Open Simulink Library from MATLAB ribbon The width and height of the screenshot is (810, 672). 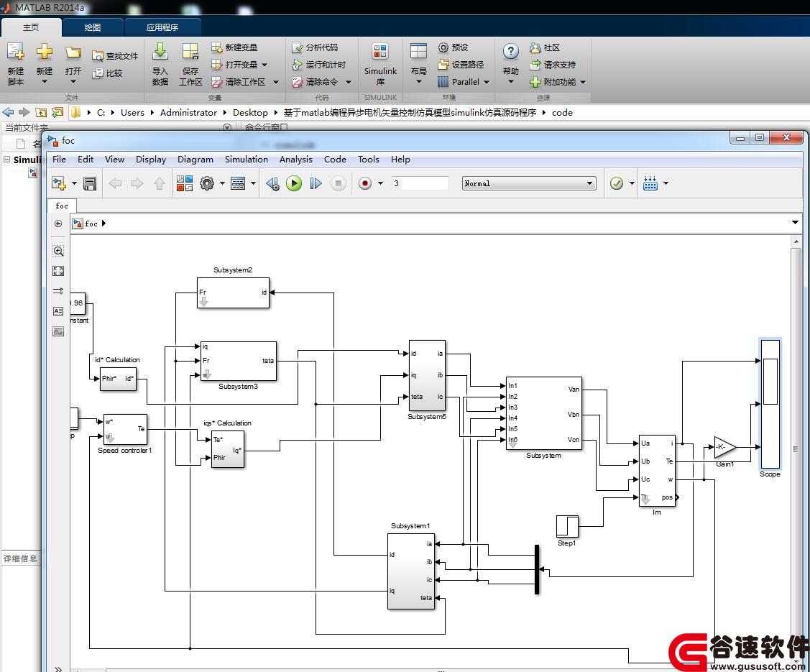click(x=380, y=64)
